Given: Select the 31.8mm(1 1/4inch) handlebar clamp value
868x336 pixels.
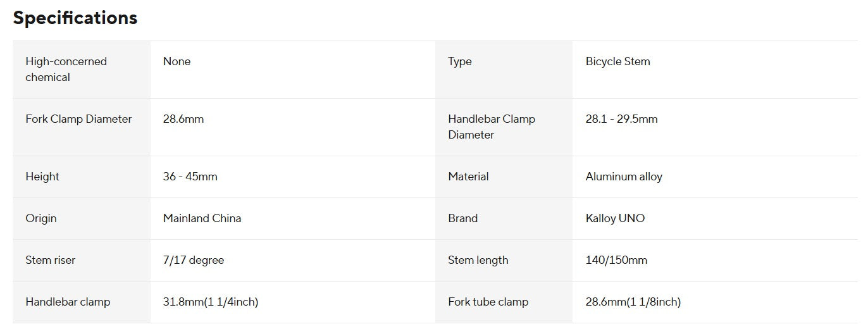Looking at the screenshot, I should 211,302.
